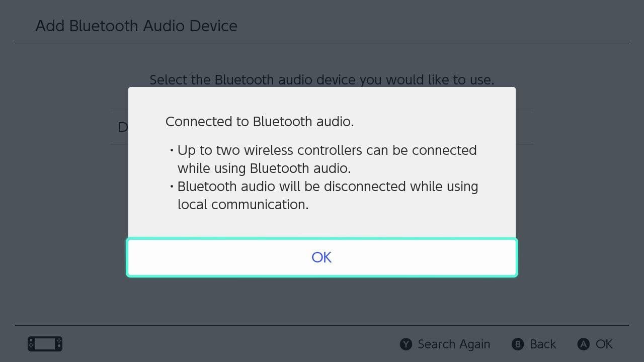Click the Y button icon in footer
Image resolution: width=644 pixels, height=362 pixels.
click(x=406, y=344)
